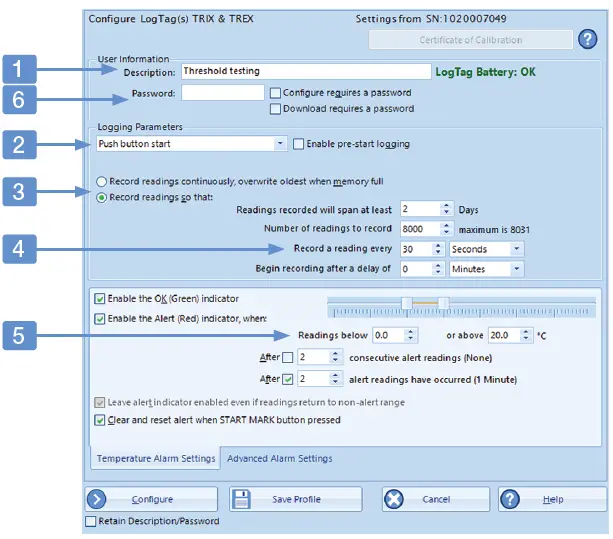This screenshot has width=613, height=539.
Task: Click the LogTag Battery: OK status text
Action: click(486, 72)
